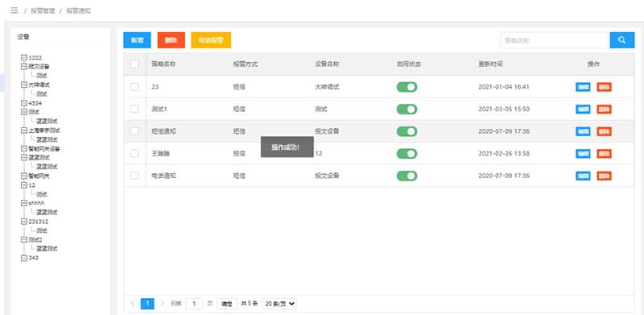Image resolution: width=644 pixels, height=315 pixels.
Task: Go to next page arrow
Action: pos(163,304)
